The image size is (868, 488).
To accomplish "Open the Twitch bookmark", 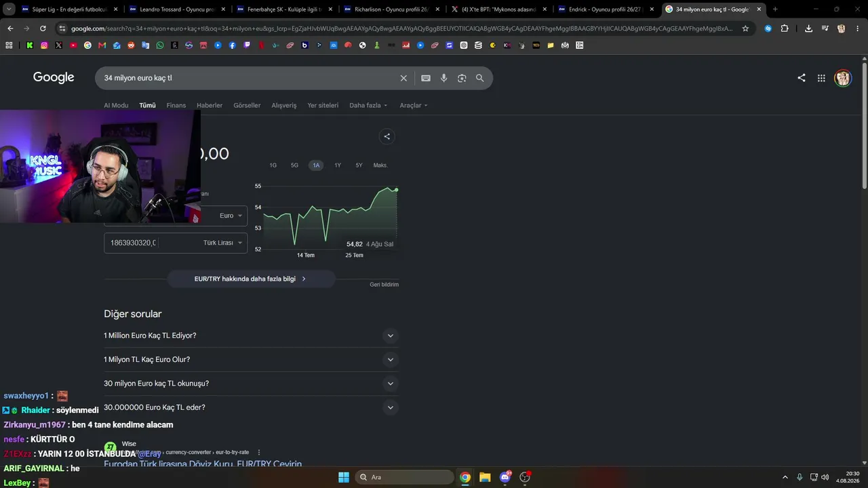I will click(247, 45).
